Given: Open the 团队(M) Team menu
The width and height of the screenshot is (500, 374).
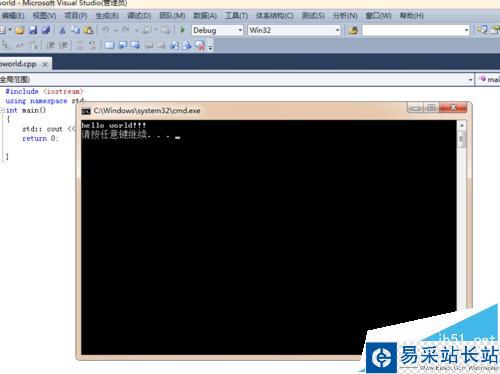Looking at the screenshot, I should [x=172, y=16].
